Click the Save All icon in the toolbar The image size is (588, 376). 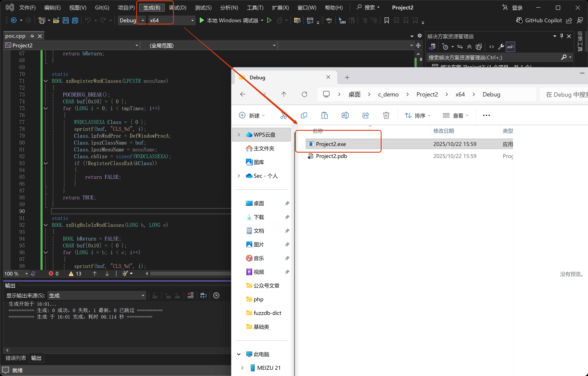[x=75, y=20]
